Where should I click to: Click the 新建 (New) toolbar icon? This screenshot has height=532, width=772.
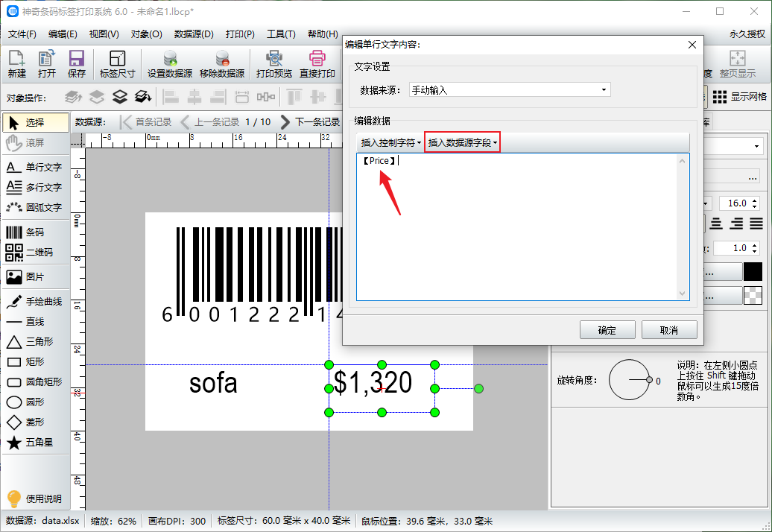(16, 64)
